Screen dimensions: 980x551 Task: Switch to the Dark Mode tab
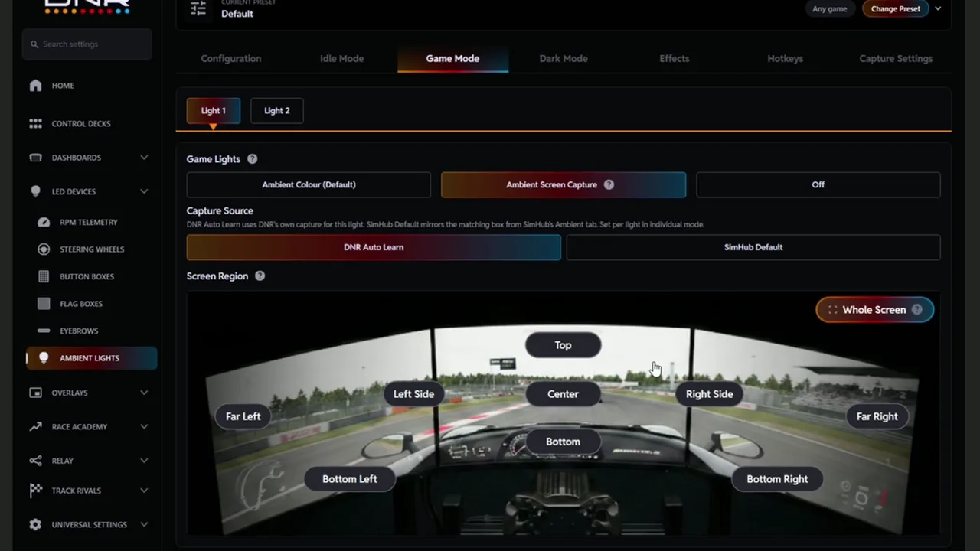(x=563, y=58)
